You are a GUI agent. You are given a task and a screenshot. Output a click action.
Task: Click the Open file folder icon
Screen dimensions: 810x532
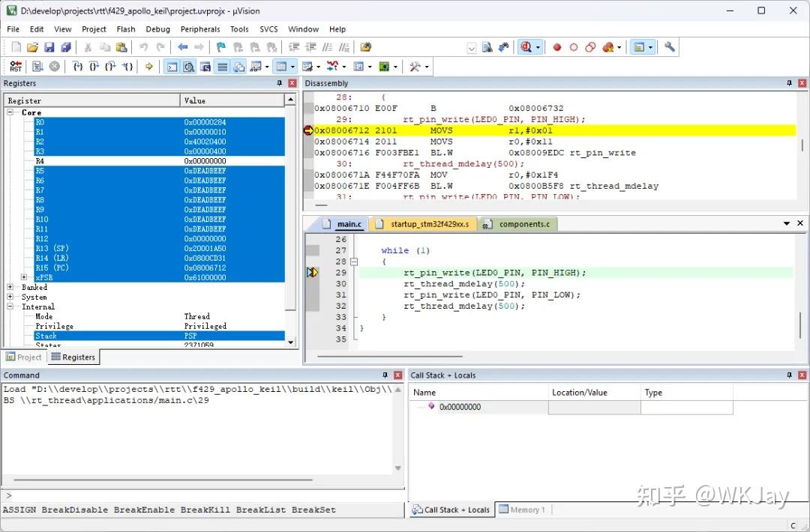32,47
